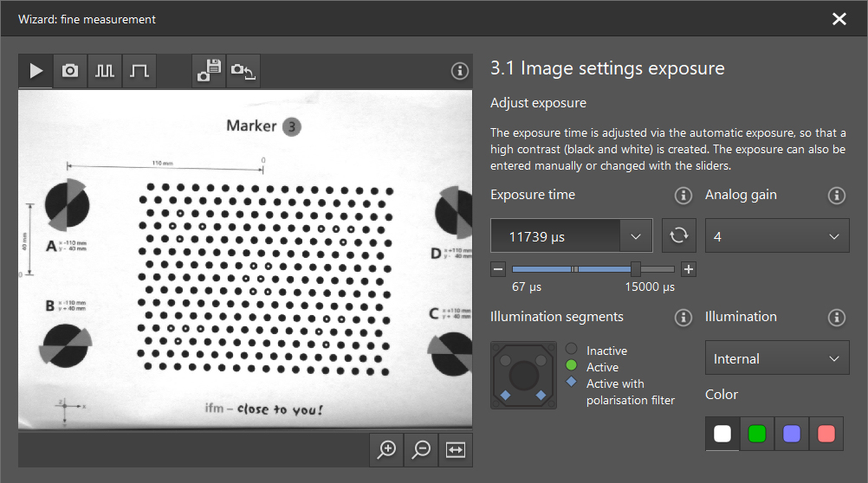Open the Exposure time dropdown

(637, 235)
